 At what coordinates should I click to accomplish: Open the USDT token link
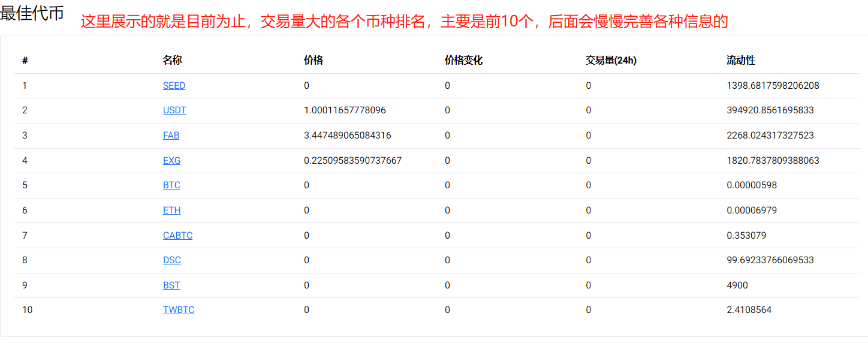pos(174,110)
